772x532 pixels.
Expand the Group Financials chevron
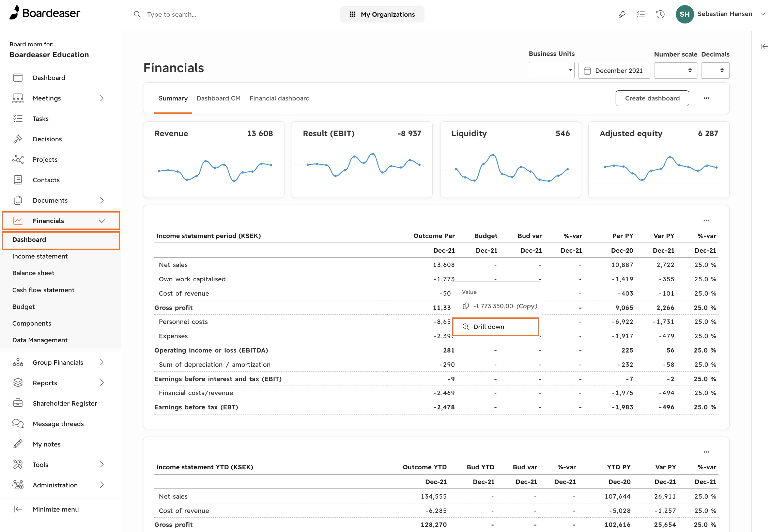click(102, 362)
